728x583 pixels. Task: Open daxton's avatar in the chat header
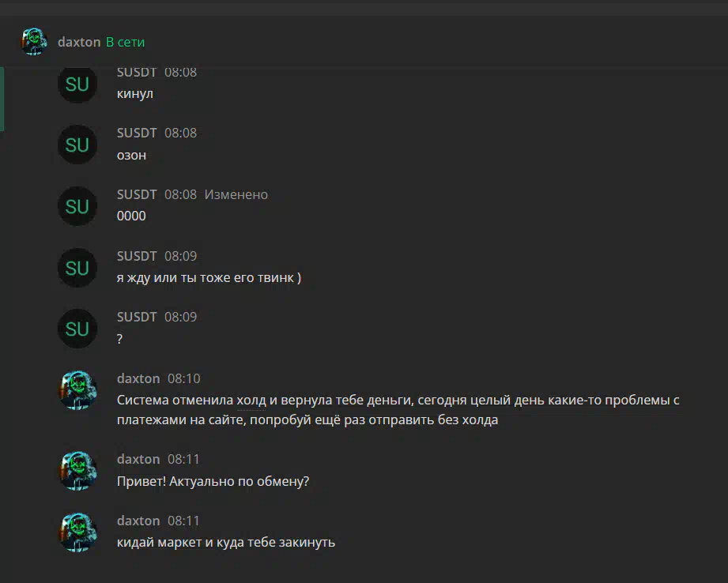coord(34,42)
